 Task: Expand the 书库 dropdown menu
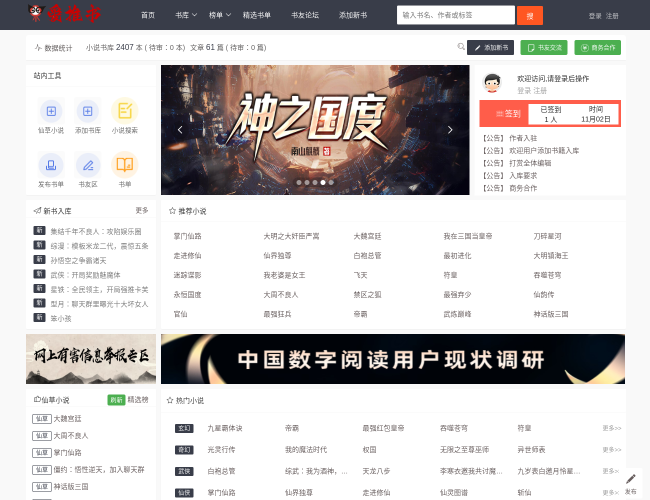[x=186, y=15]
